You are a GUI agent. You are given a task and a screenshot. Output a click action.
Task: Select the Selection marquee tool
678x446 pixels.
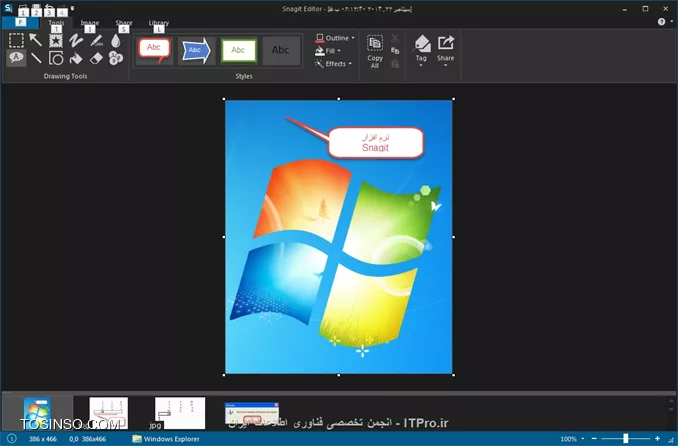(16, 40)
